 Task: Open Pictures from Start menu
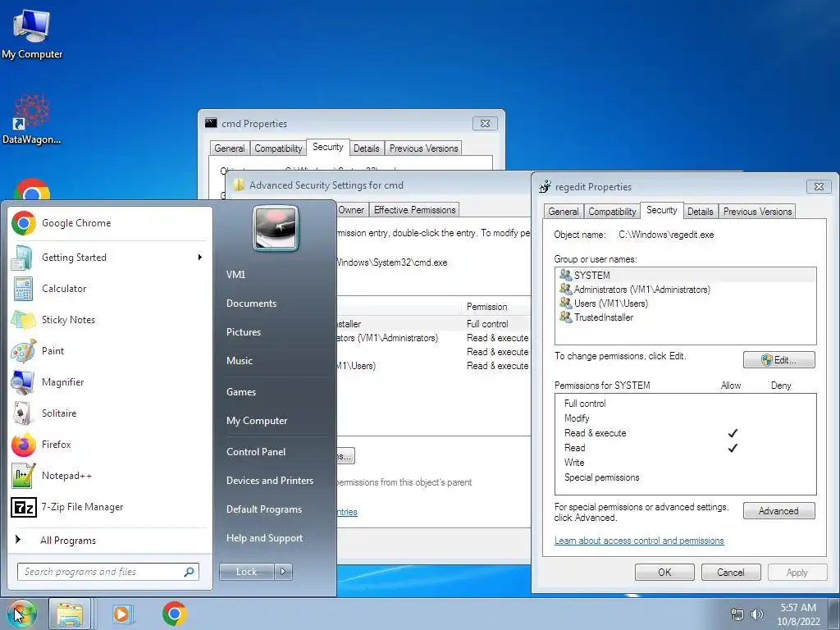point(244,332)
